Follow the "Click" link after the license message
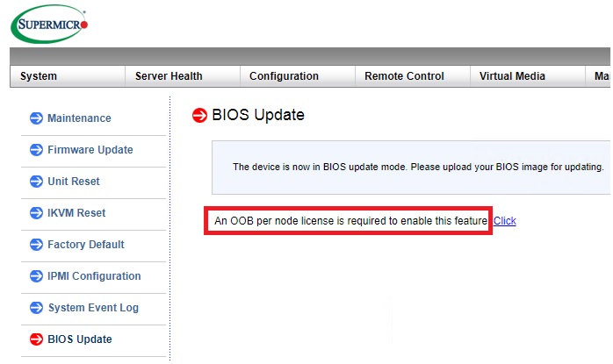The image size is (613, 364). pyautogui.click(x=504, y=221)
